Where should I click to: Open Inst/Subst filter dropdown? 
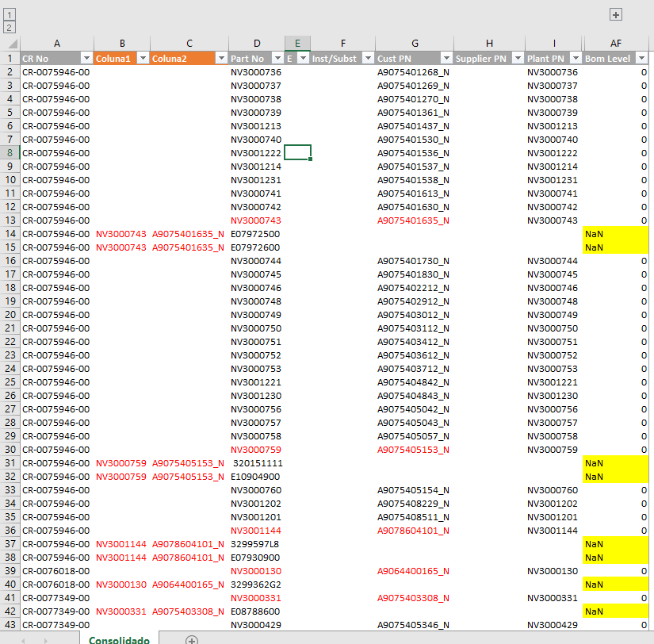tap(368, 58)
